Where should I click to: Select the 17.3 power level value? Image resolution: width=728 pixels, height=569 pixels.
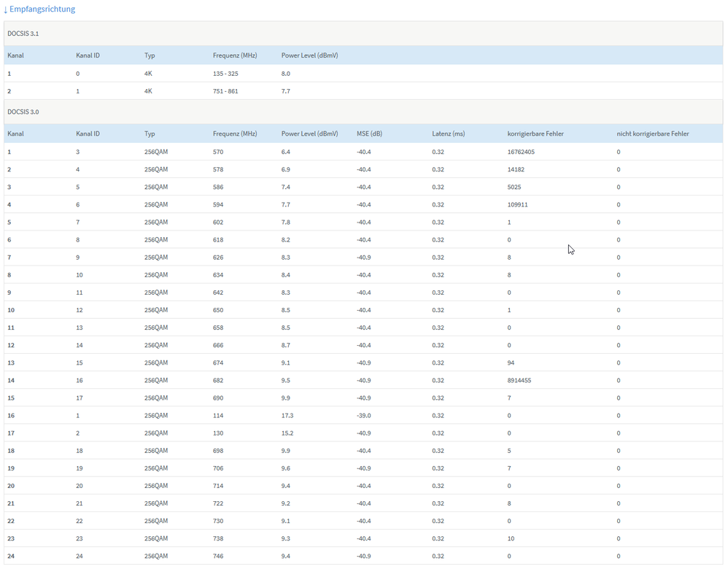tap(287, 415)
